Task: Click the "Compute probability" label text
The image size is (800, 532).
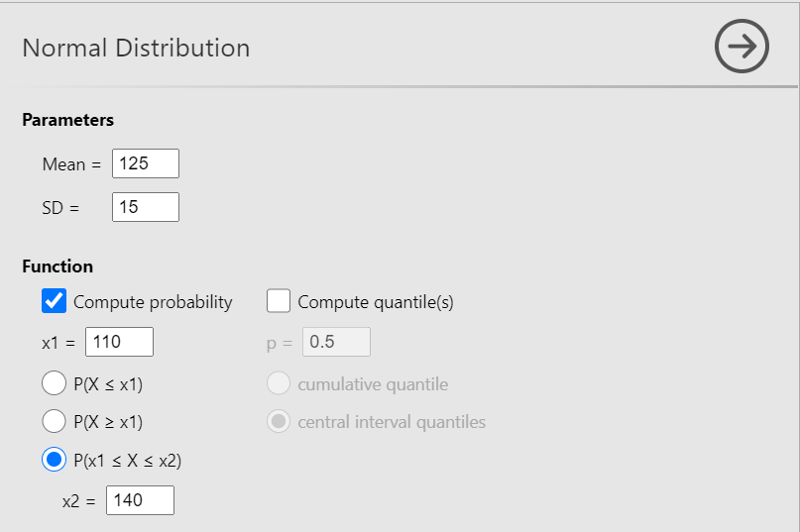Action: point(153,302)
